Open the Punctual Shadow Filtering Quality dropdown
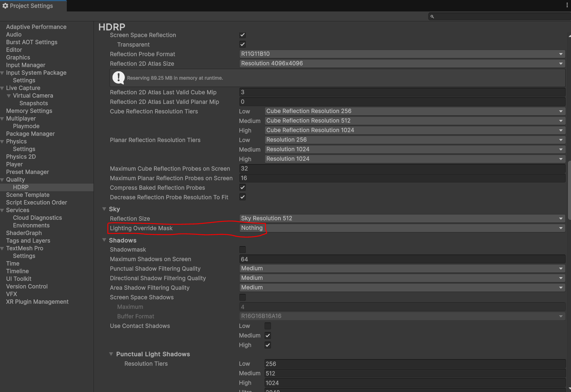Screen dimensions: 571x392 click(401, 268)
